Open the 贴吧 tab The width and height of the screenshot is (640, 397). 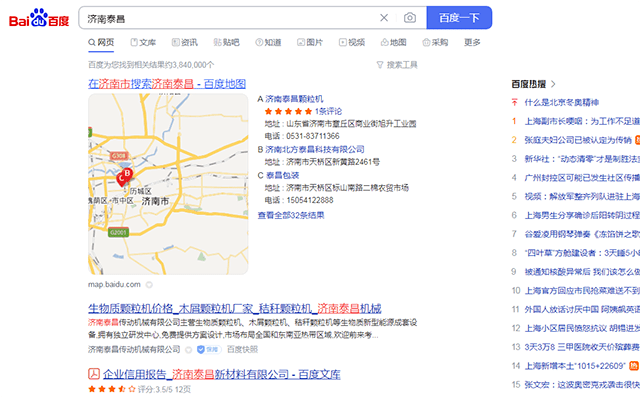click(x=227, y=42)
